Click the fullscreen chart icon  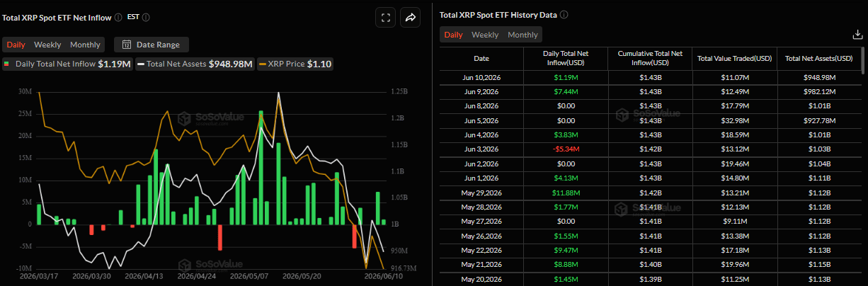pyautogui.click(x=386, y=18)
